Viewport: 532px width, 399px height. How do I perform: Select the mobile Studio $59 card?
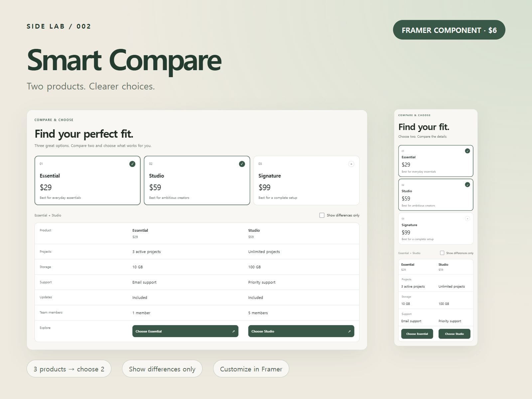point(436,195)
